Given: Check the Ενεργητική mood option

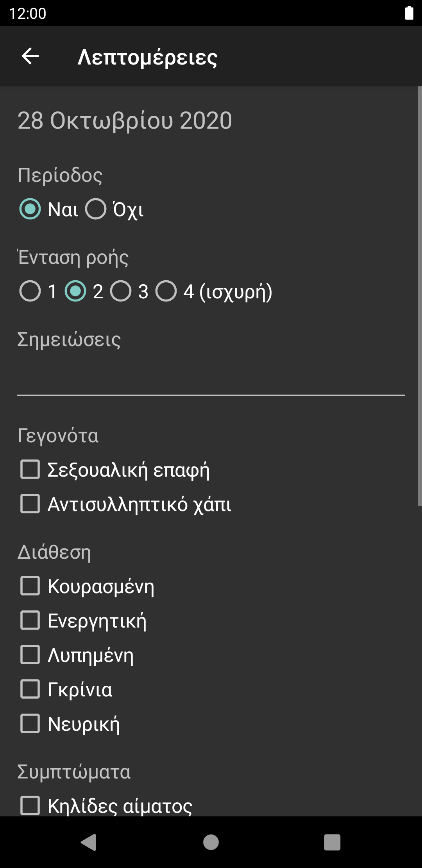Looking at the screenshot, I should tap(30, 621).
